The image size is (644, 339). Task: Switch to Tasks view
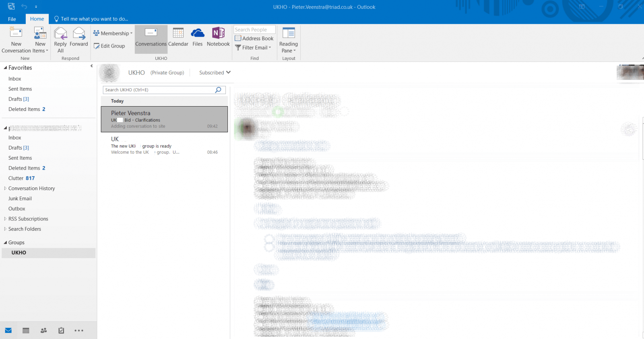click(61, 331)
